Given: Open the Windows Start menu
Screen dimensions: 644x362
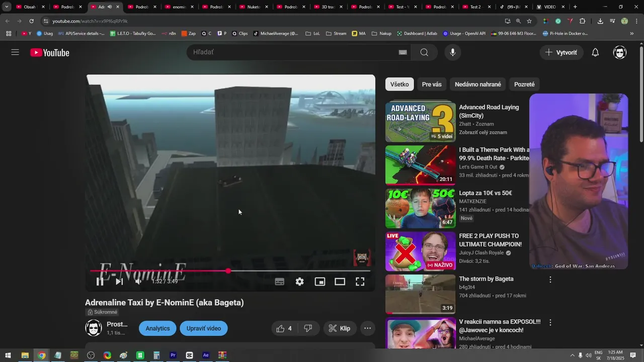Looking at the screenshot, I should 8,355.
